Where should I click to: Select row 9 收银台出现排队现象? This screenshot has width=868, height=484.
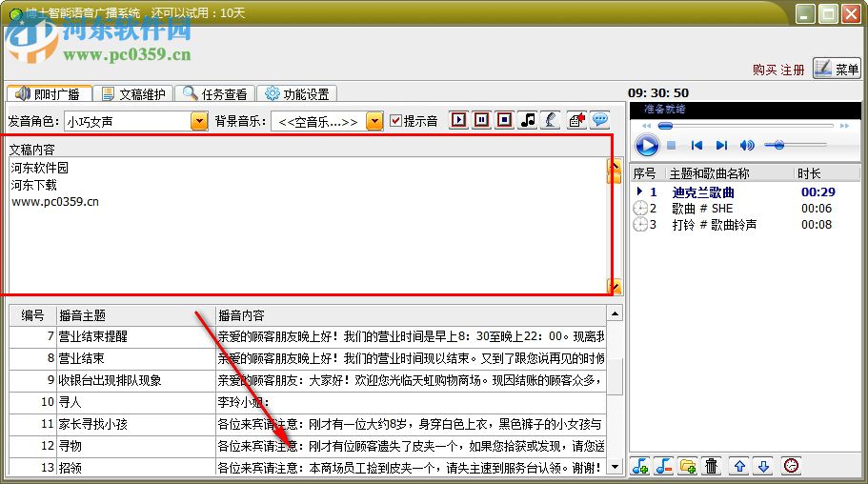(x=308, y=380)
